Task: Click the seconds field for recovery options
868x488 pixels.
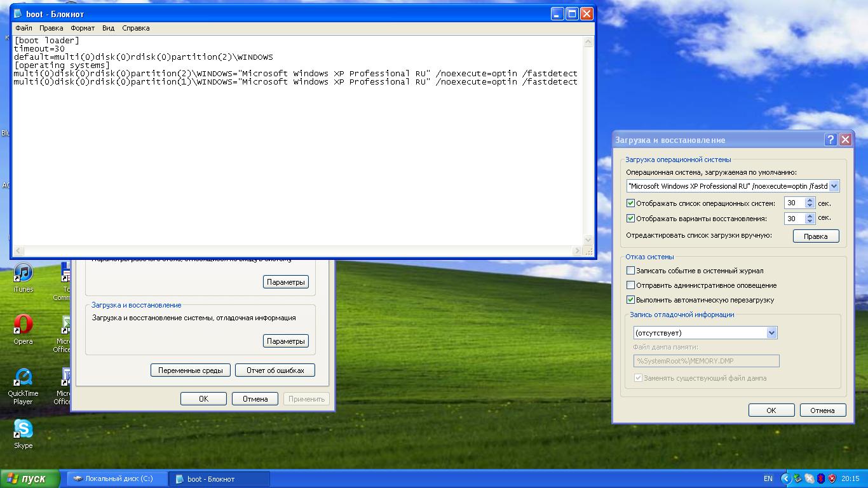Action: [x=794, y=218]
